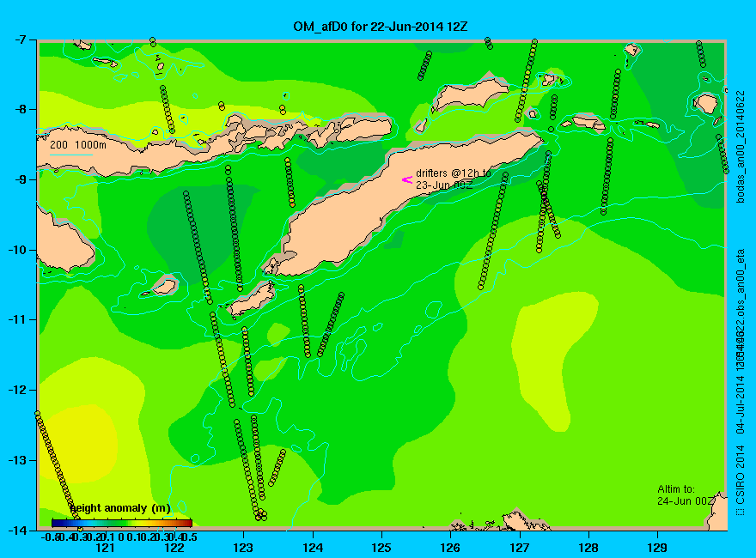Click the latitude axis label '-13'
Image resolution: width=756 pixels, height=558 pixels.
click(x=18, y=460)
